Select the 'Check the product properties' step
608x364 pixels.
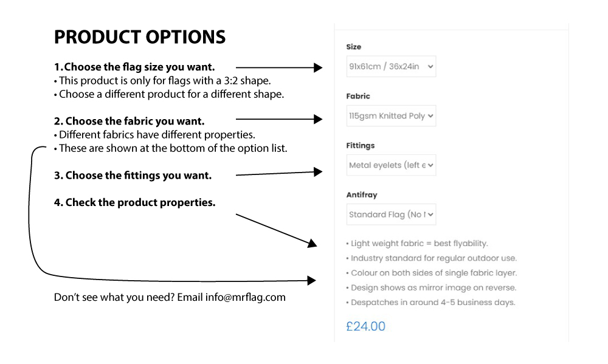(x=134, y=202)
